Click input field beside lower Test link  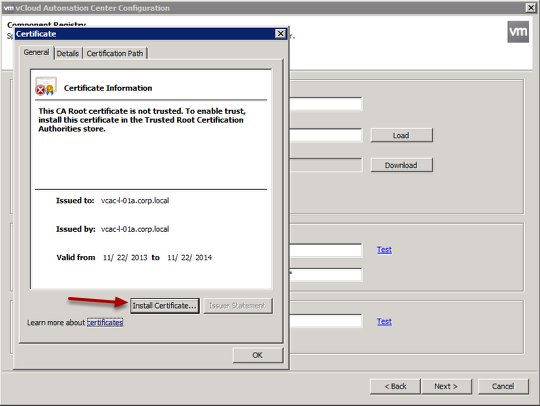click(x=326, y=321)
